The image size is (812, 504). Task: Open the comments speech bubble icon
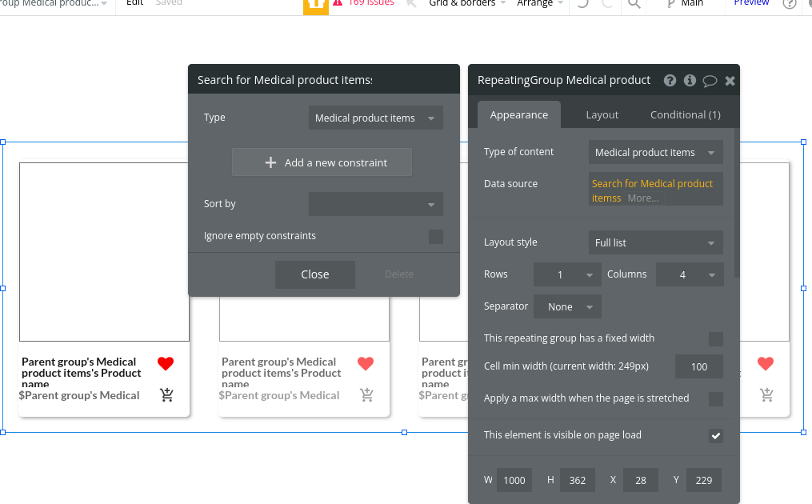click(x=710, y=80)
